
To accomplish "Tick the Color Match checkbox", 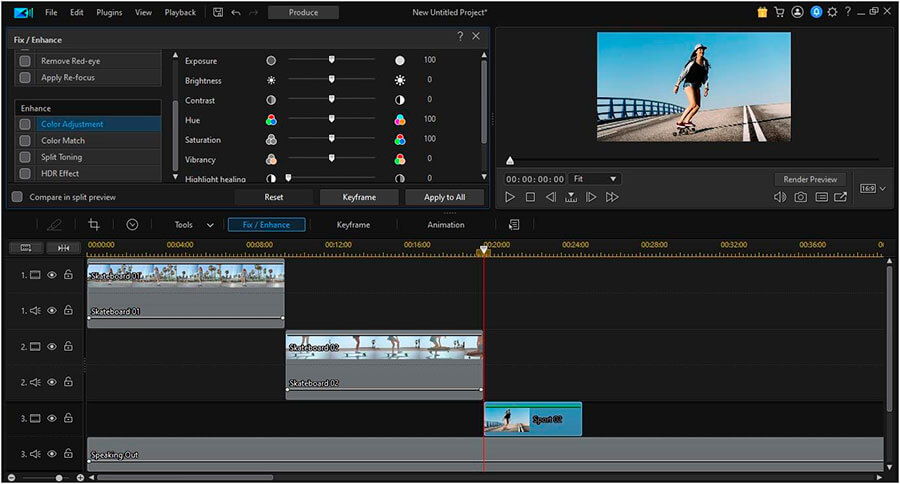I will click(25, 140).
